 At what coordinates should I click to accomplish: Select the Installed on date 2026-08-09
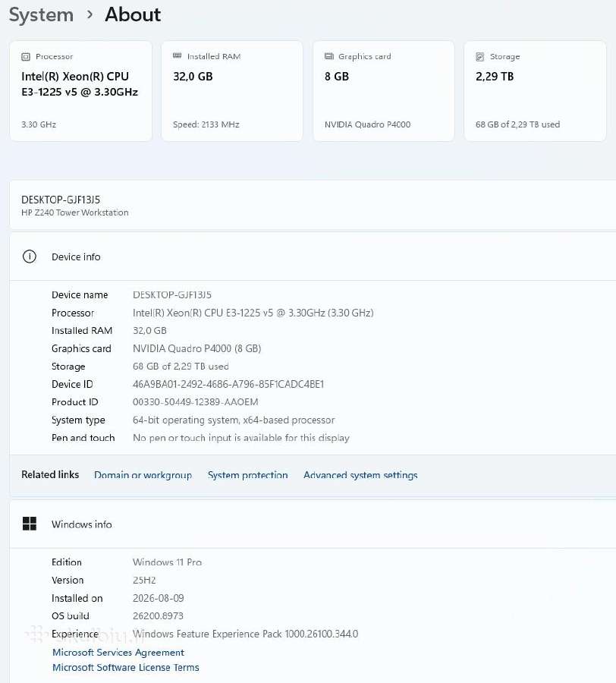point(159,598)
